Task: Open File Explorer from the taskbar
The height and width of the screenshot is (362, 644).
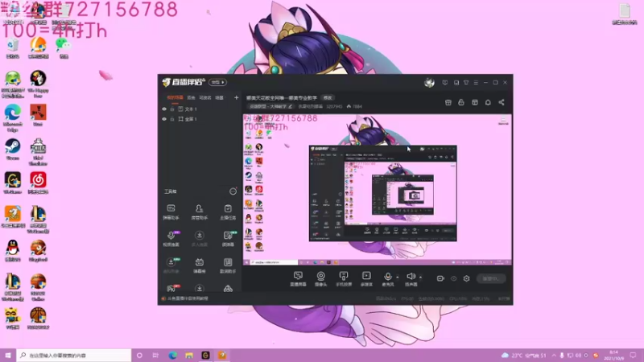Action: (189, 355)
